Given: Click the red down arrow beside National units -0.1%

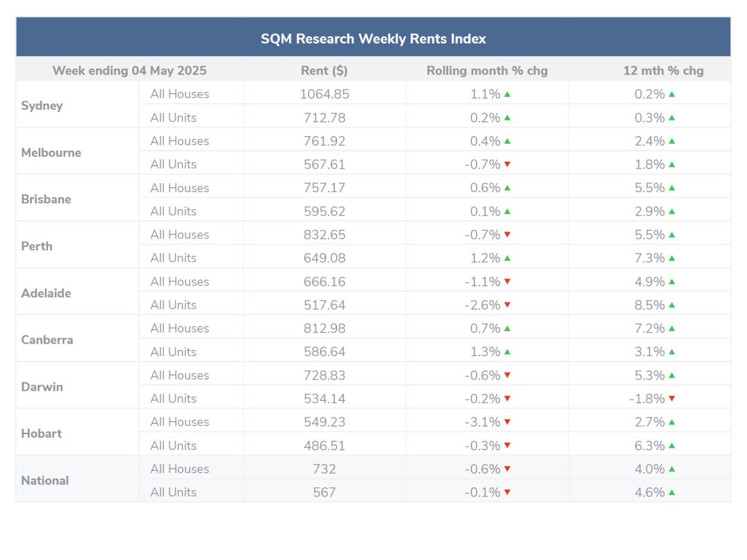Looking at the screenshot, I should click(507, 492).
